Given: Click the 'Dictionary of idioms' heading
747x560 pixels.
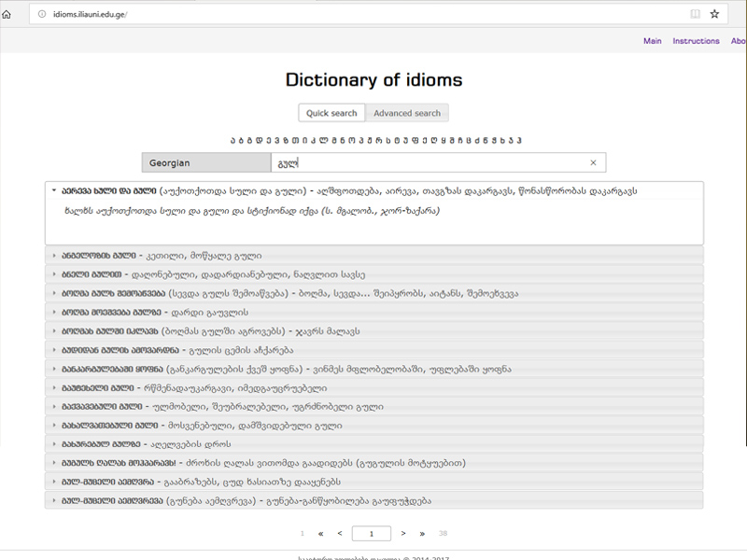Looking at the screenshot, I should (374, 80).
